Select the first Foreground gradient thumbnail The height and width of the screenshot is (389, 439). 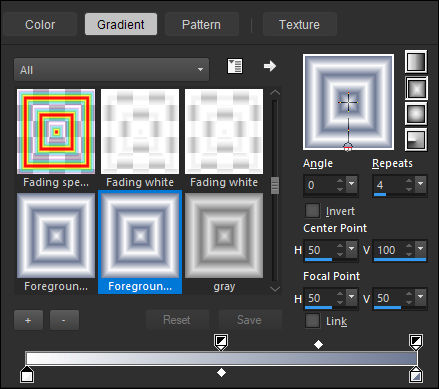pos(56,235)
